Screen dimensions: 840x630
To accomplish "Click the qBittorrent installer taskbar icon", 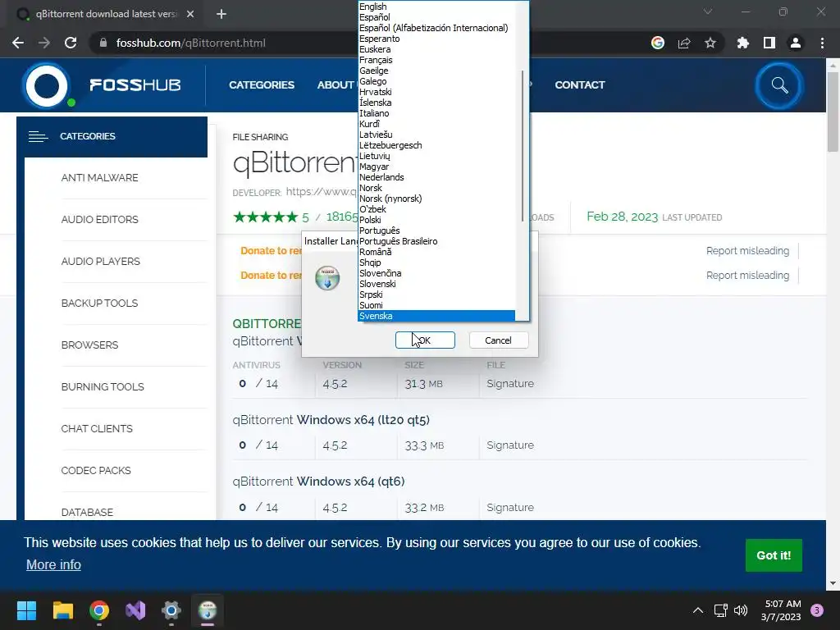I will pyautogui.click(x=208, y=610).
